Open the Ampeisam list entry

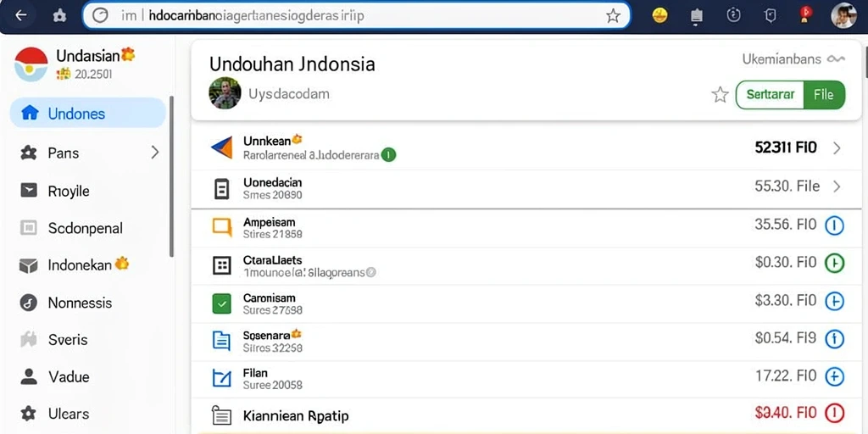click(x=526, y=228)
